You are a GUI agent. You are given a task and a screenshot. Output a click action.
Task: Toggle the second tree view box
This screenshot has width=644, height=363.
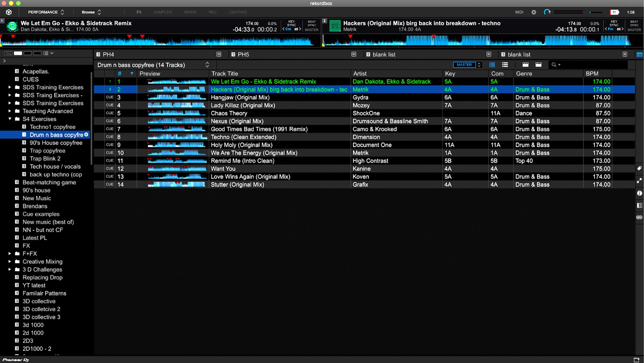click(x=28, y=53)
